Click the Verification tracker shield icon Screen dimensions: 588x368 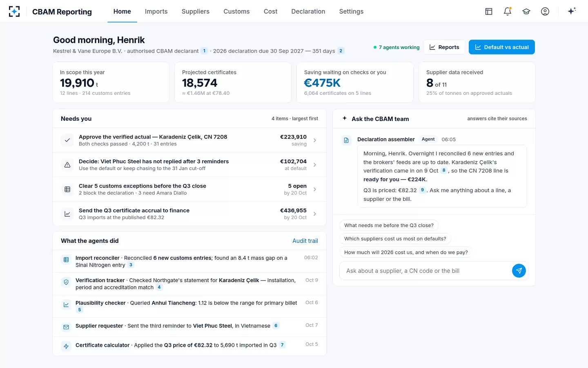click(66, 282)
